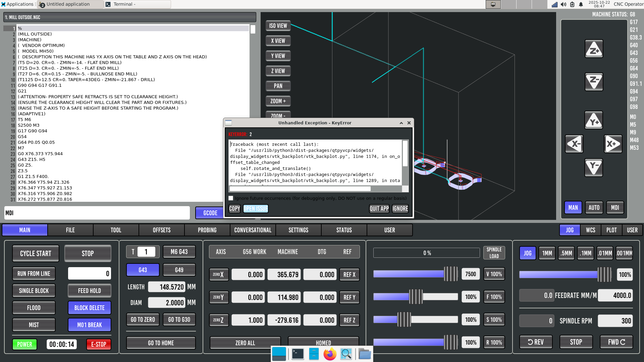This screenshot has height=362, width=644.
Task: Jog left with the X- arrow icon
Action: tap(574, 144)
